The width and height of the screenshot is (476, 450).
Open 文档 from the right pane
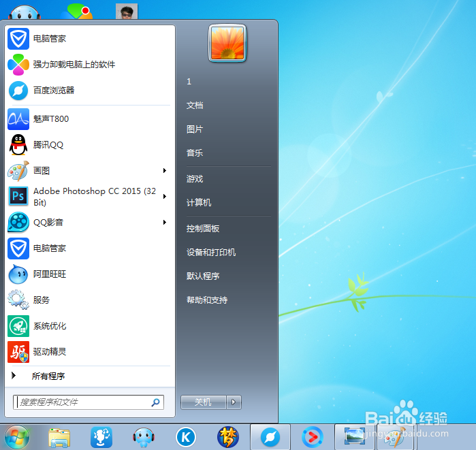coord(195,106)
